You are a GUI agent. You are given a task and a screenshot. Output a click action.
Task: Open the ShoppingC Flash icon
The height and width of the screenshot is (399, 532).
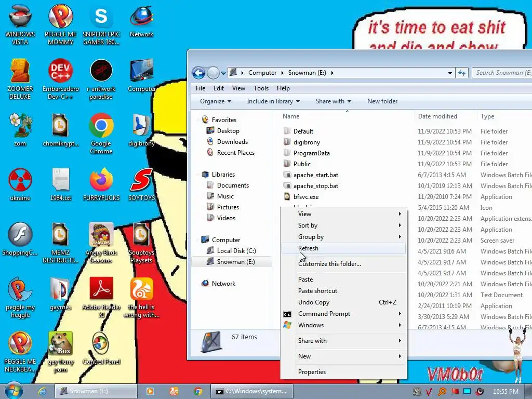(20, 239)
